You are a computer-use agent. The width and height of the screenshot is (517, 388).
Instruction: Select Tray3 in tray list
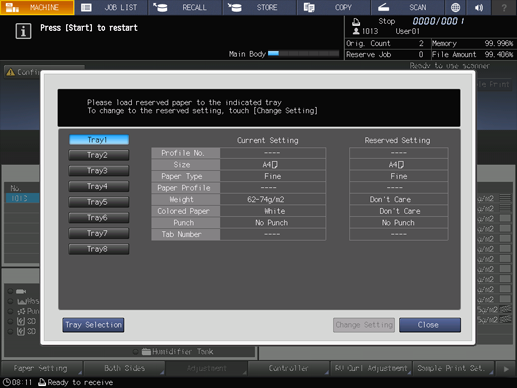point(99,171)
